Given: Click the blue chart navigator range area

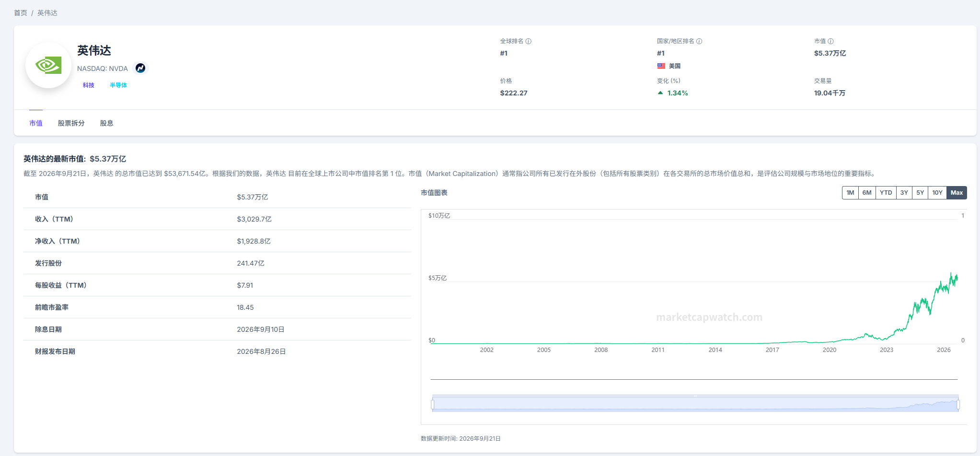Looking at the screenshot, I should click(x=695, y=404).
